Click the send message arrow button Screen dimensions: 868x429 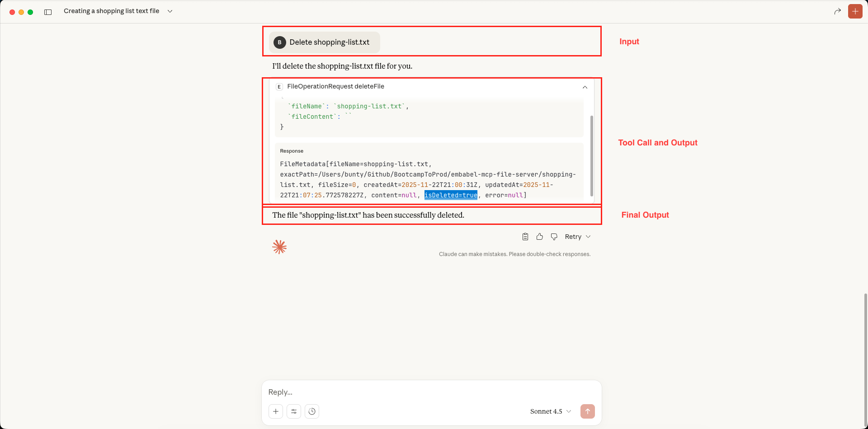tap(587, 411)
